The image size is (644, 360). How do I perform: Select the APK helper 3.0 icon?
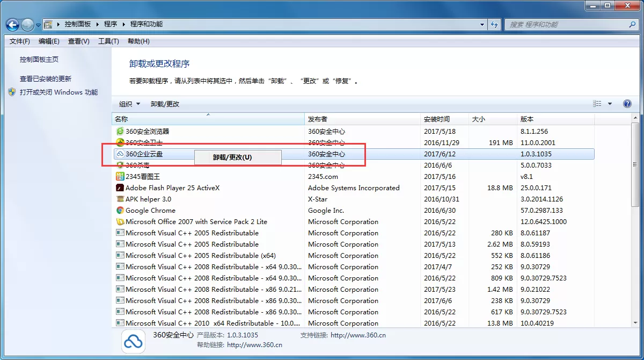pos(120,199)
